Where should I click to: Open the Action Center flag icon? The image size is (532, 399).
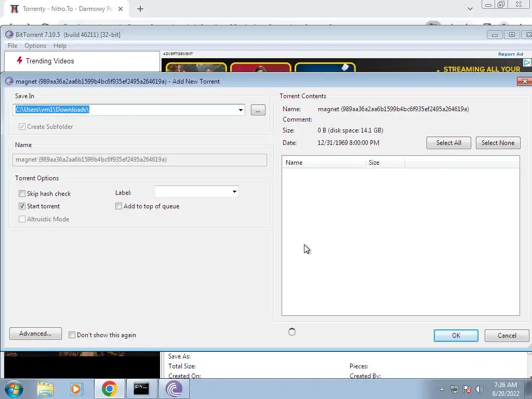(467, 389)
